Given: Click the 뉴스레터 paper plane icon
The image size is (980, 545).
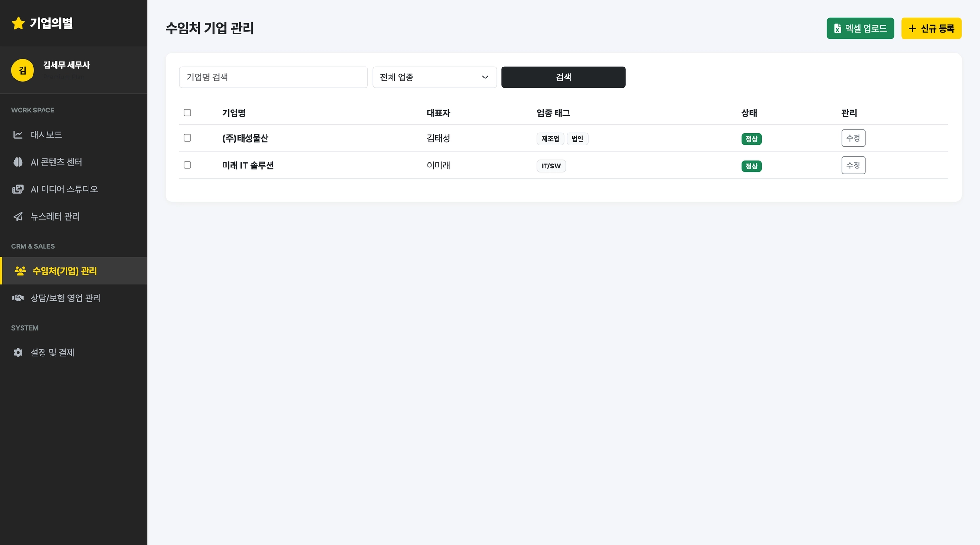Looking at the screenshot, I should pos(18,217).
